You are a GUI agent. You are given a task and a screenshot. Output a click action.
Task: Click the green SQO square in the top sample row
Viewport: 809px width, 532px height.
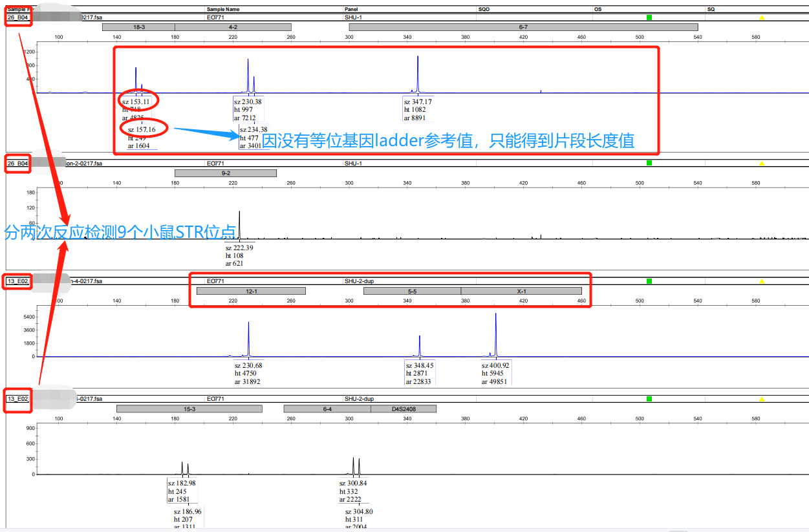(x=649, y=17)
